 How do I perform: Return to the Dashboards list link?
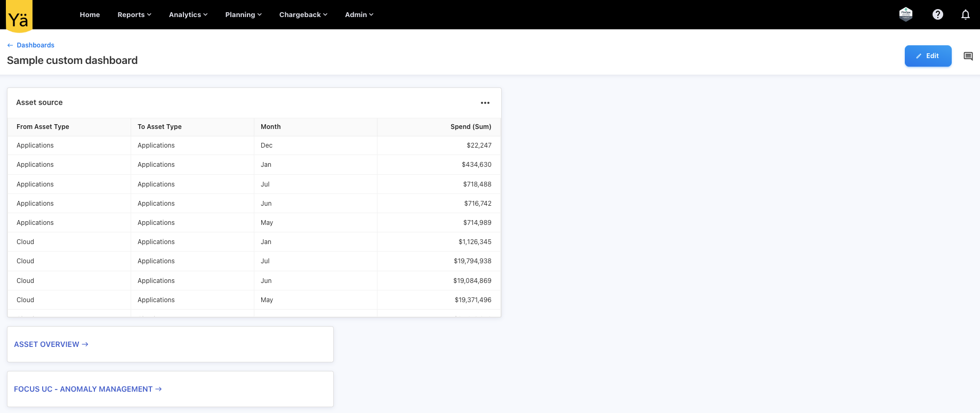coord(36,45)
